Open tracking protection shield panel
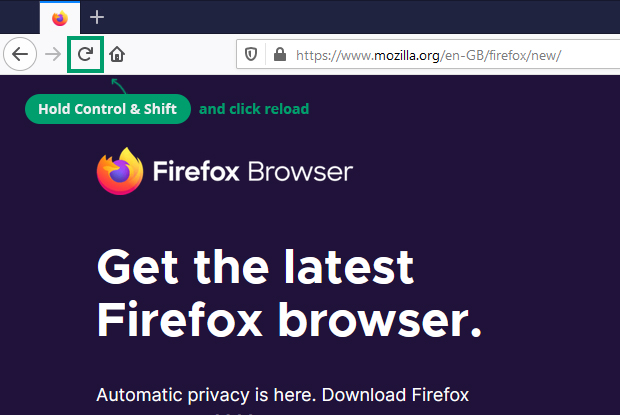 251,54
